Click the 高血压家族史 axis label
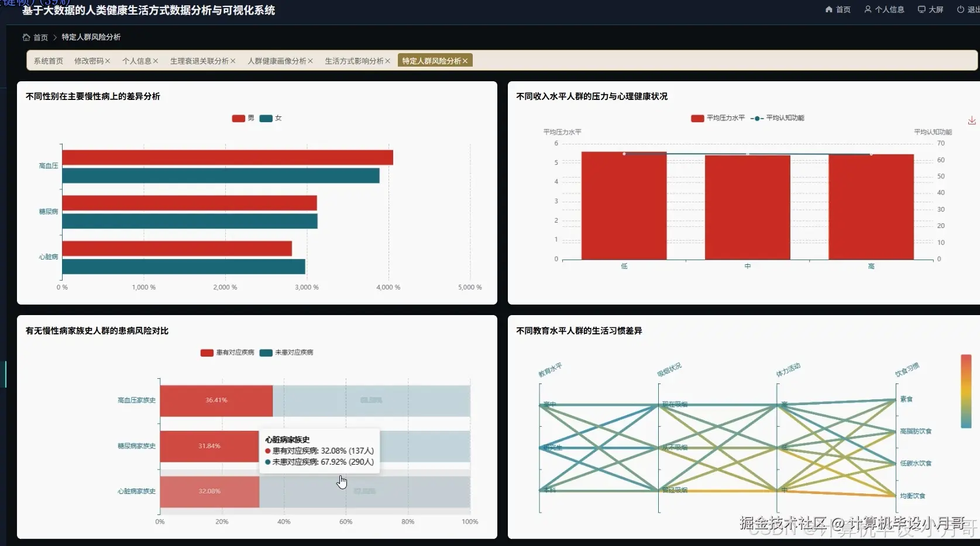The image size is (980, 546). [x=136, y=400]
